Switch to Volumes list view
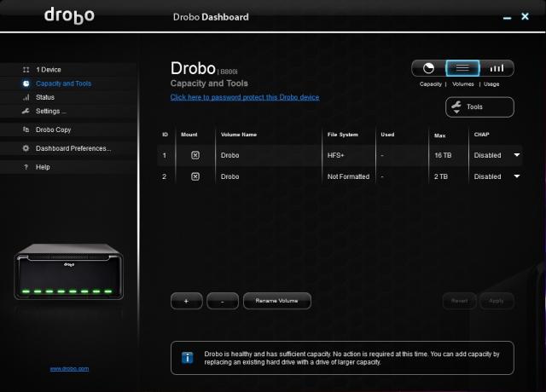Image resolution: width=546 pixels, height=392 pixels. point(462,68)
